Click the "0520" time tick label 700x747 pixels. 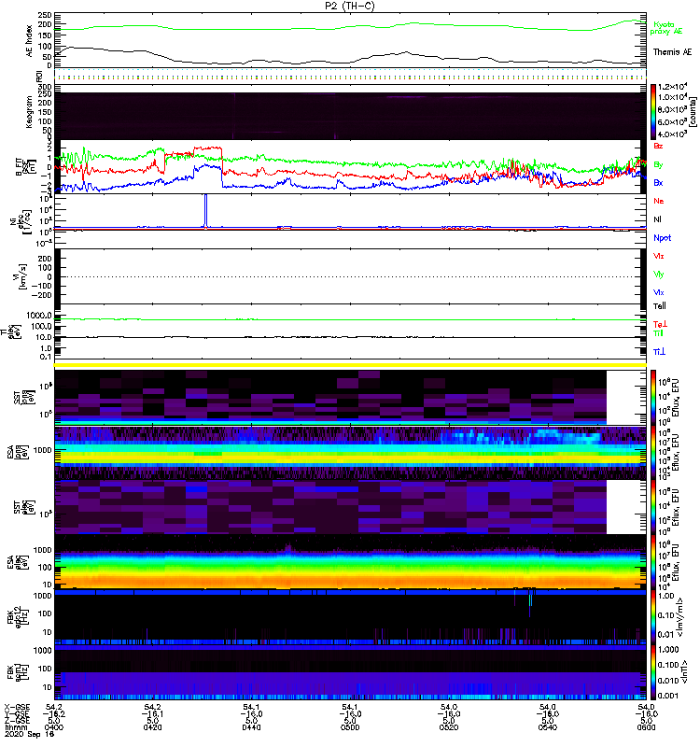(x=449, y=727)
